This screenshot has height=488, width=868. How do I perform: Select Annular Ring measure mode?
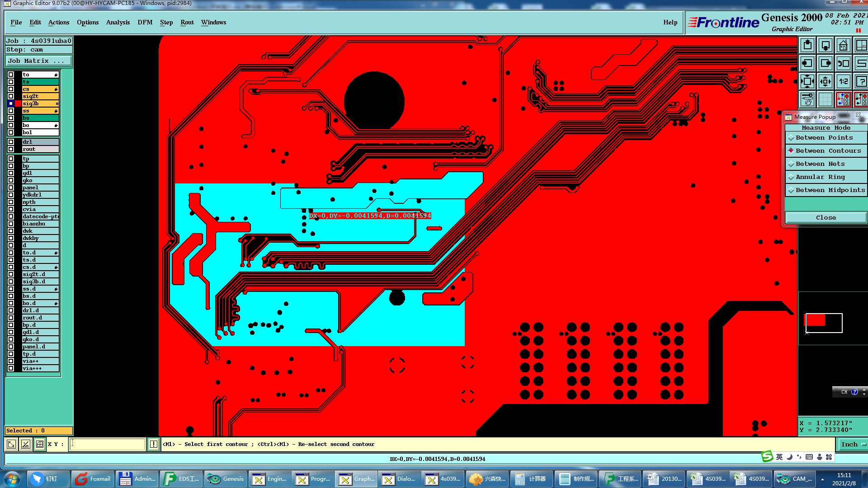[x=820, y=177]
